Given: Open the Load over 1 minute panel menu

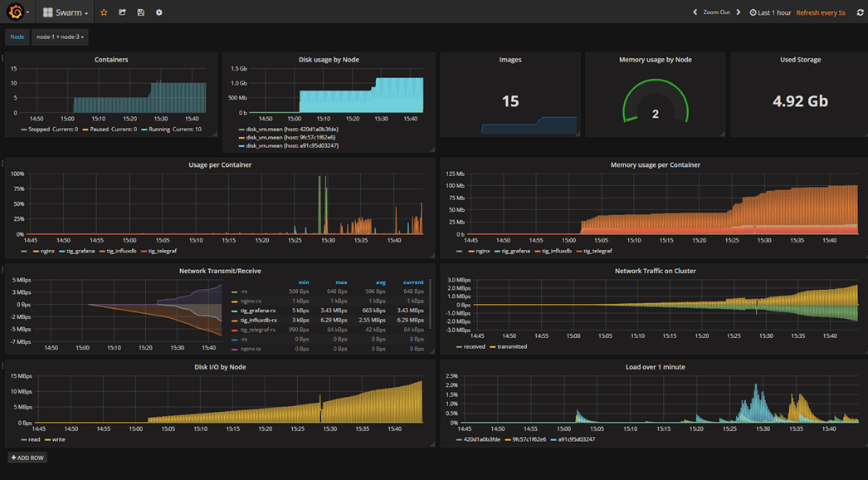Looking at the screenshot, I should [x=656, y=367].
